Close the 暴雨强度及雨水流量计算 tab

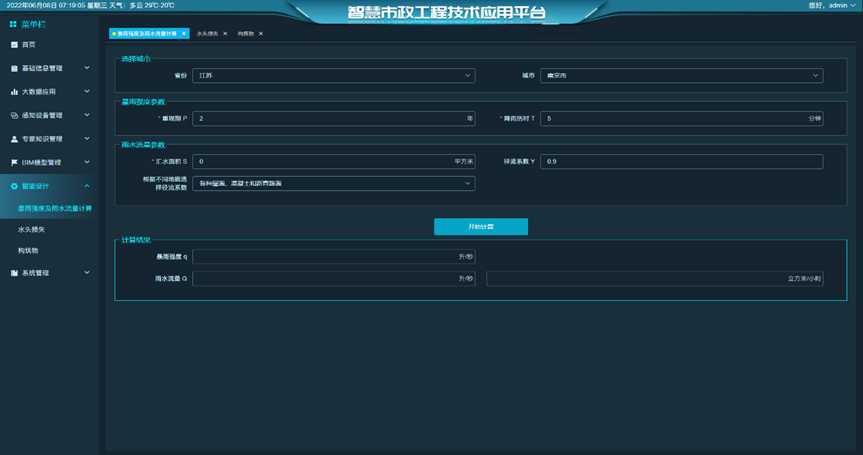184,34
